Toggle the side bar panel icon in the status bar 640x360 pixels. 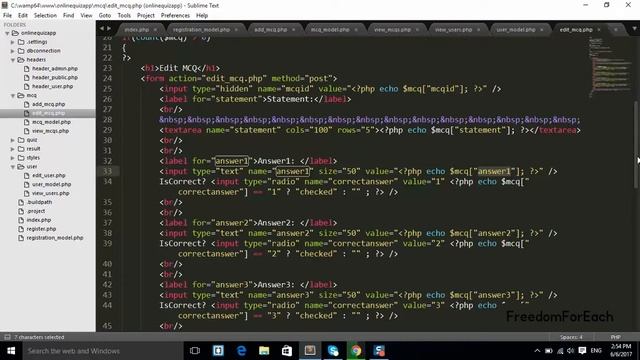pyautogui.click(x=7, y=337)
